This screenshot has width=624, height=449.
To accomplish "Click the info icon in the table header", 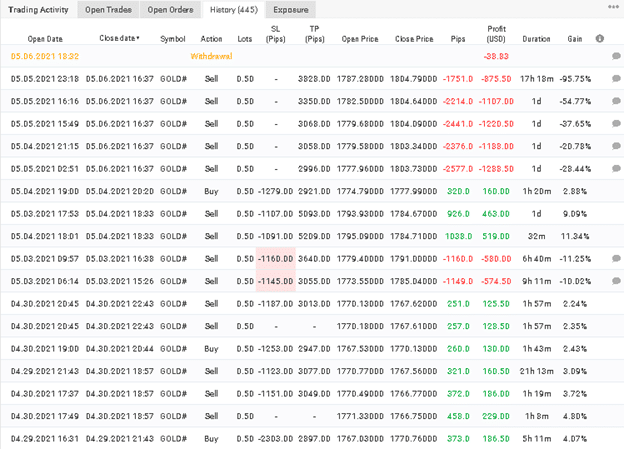I will coord(600,39).
